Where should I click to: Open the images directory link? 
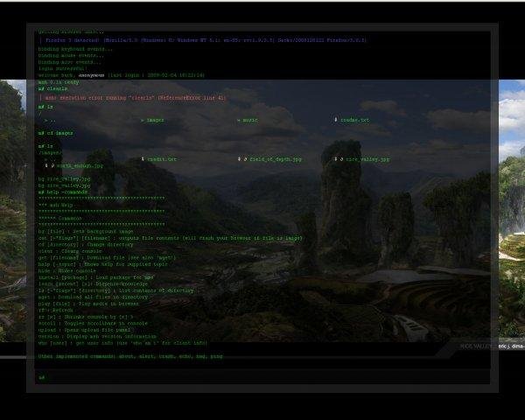[x=156, y=120]
